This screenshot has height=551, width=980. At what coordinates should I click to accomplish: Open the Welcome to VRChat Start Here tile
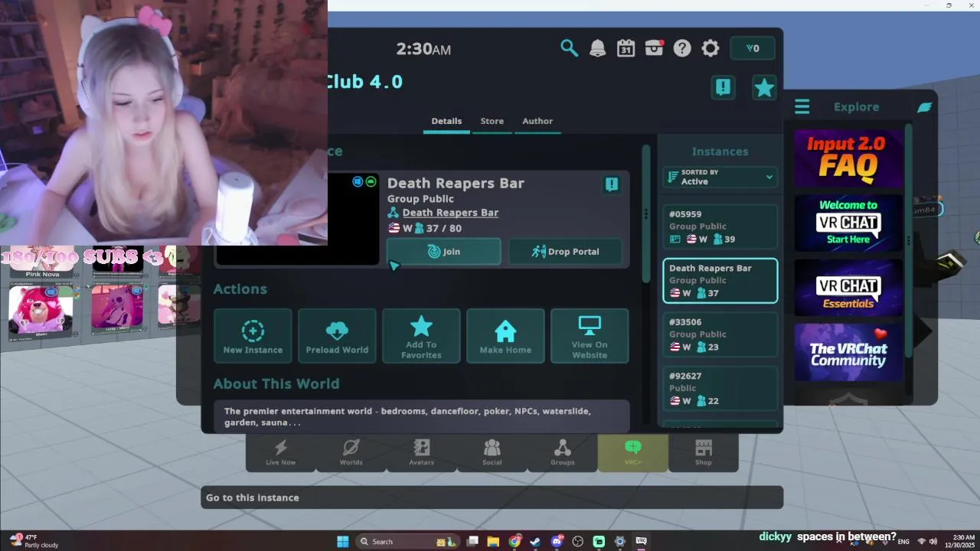pos(848,223)
